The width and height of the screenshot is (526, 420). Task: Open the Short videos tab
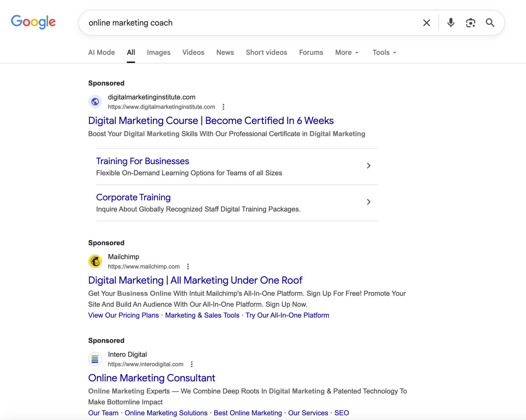(266, 52)
